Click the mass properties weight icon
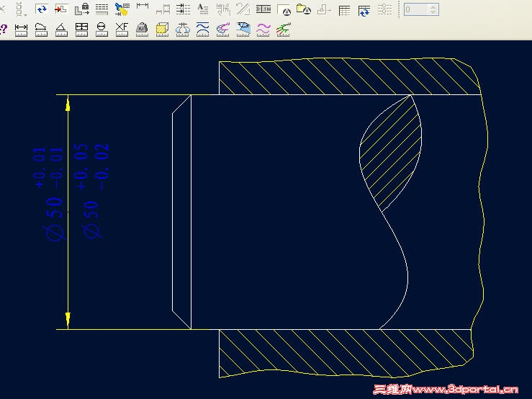 (x=142, y=30)
